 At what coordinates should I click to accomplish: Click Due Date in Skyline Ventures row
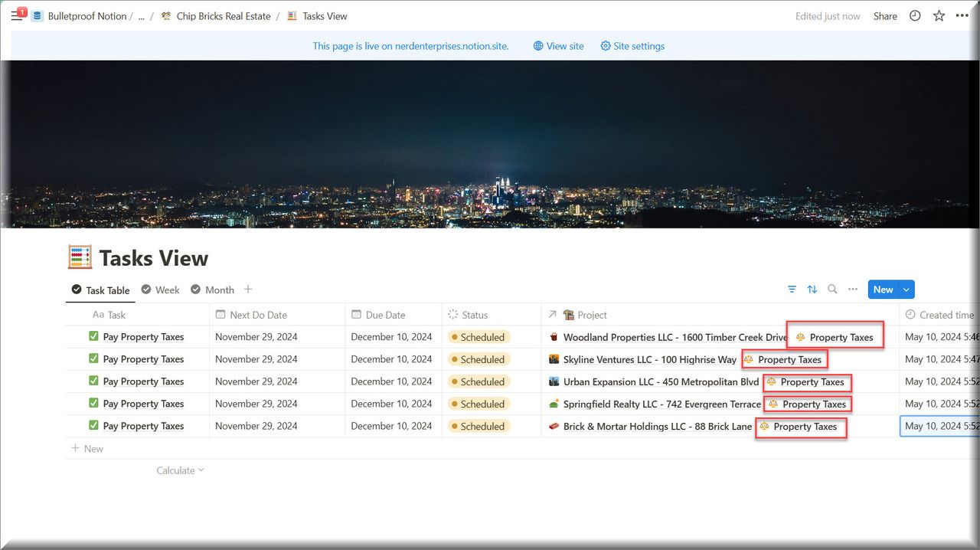391,358
